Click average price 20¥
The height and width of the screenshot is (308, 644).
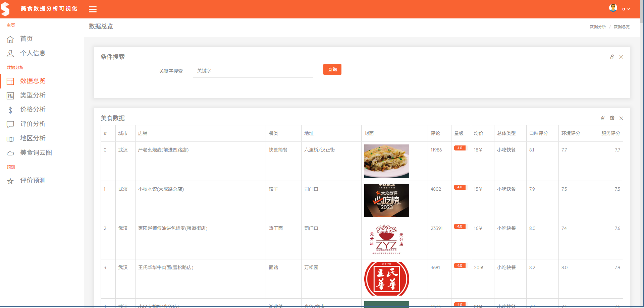pyautogui.click(x=479, y=267)
